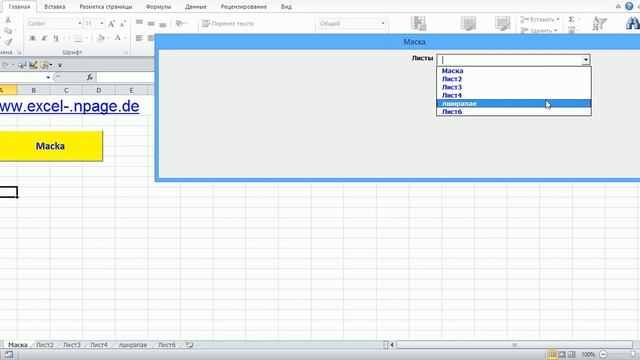The height and width of the screenshot is (360, 640).
Task: Select Лист4 in the dropdown list
Action: click(514, 95)
